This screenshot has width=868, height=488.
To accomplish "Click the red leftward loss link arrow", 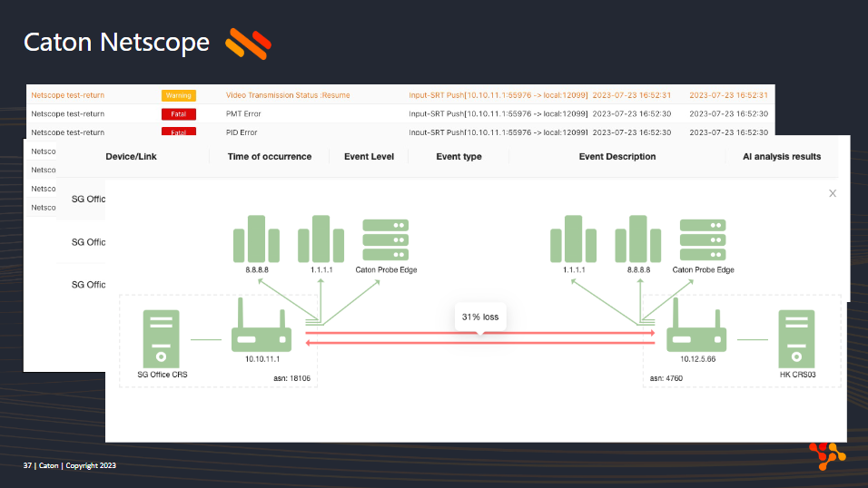I will pyautogui.click(x=480, y=343).
